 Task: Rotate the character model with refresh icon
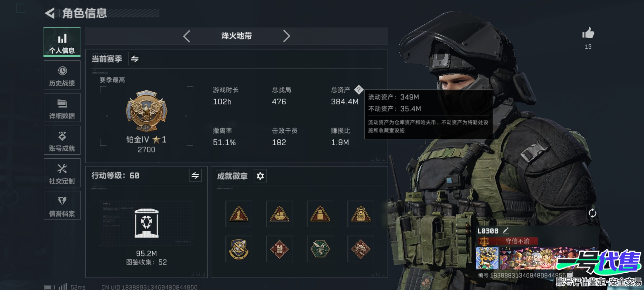pyautogui.click(x=592, y=213)
